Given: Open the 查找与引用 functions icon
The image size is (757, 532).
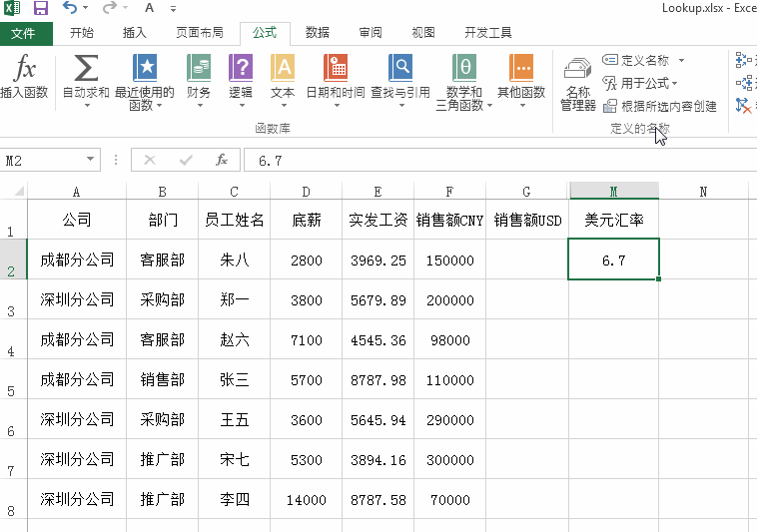Looking at the screenshot, I should point(400,68).
